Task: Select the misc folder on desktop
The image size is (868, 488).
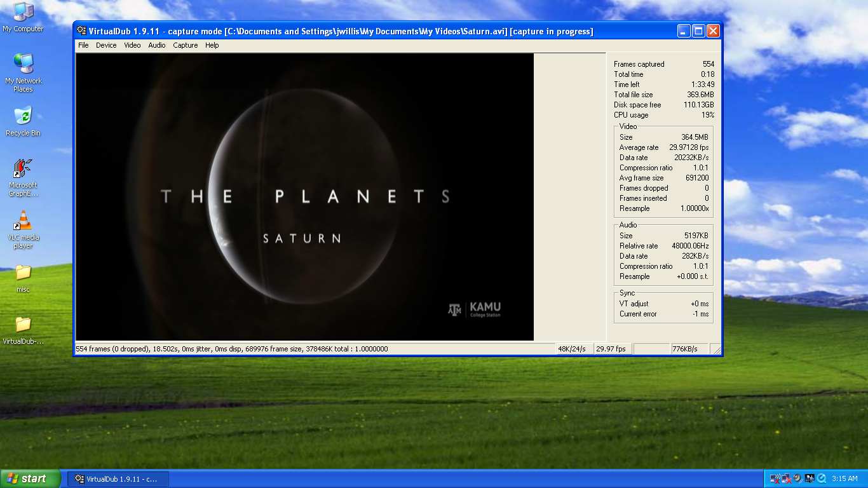Action: (x=23, y=278)
